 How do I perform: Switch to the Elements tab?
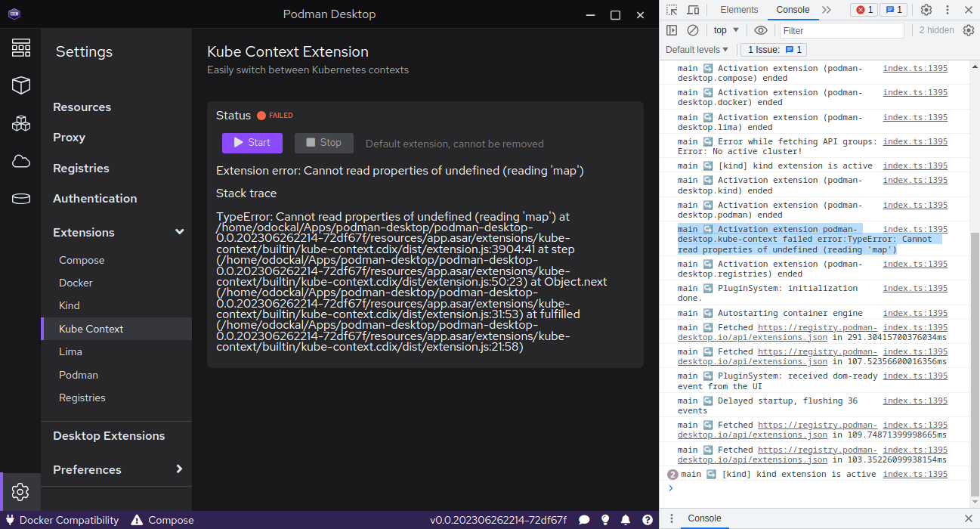(x=739, y=10)
